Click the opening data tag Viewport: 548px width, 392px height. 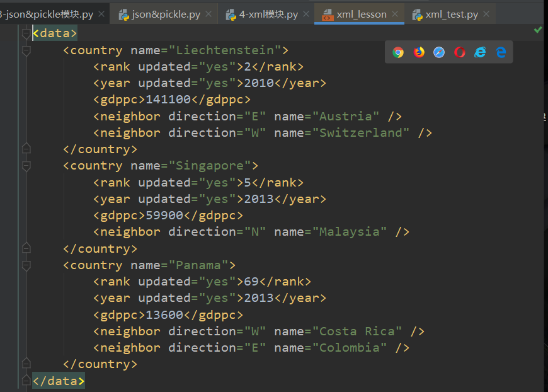click(55, 33)
